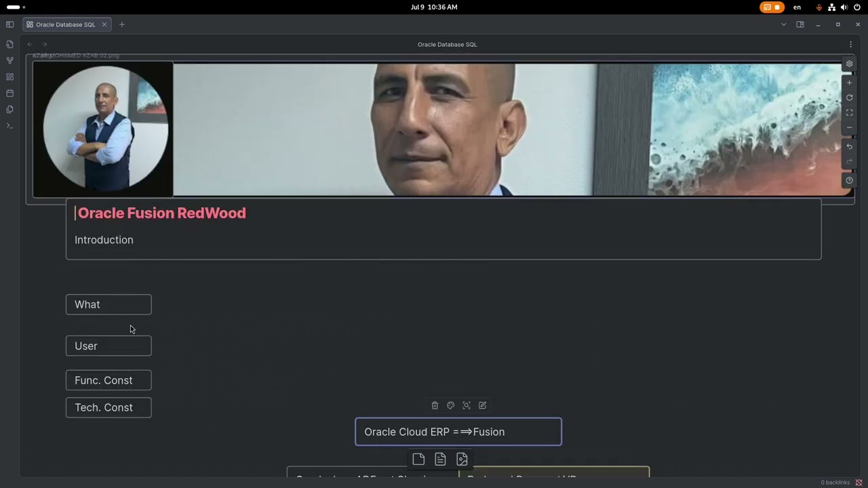This screenshot has width=868, height=488.
Task: Redo canvas action
Action: (849, 161)
